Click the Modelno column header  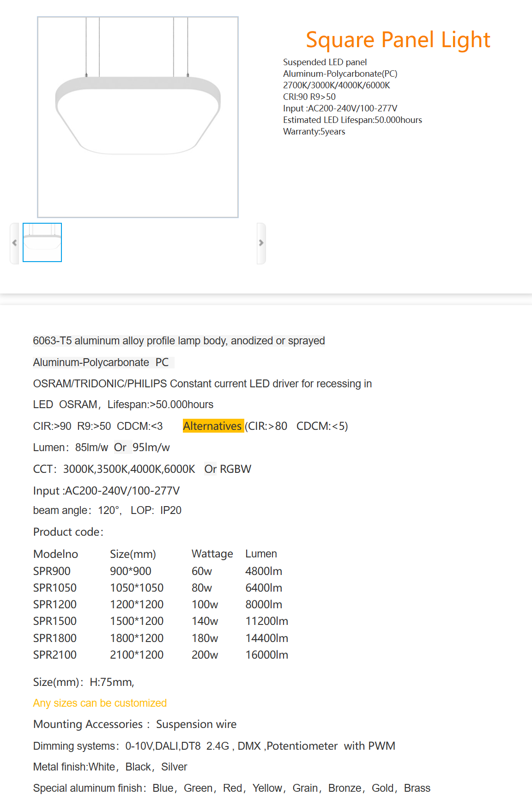point(56,554)
